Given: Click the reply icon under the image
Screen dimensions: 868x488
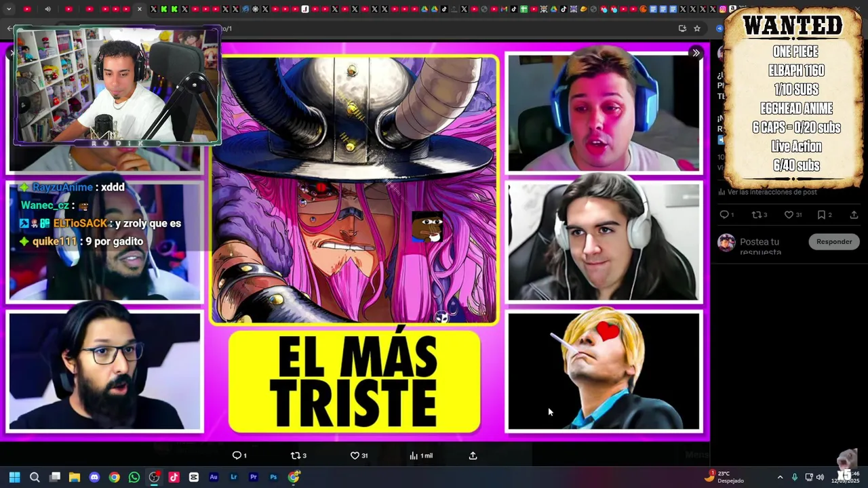Looking at the screenshot, I should (x=237, y=455).
